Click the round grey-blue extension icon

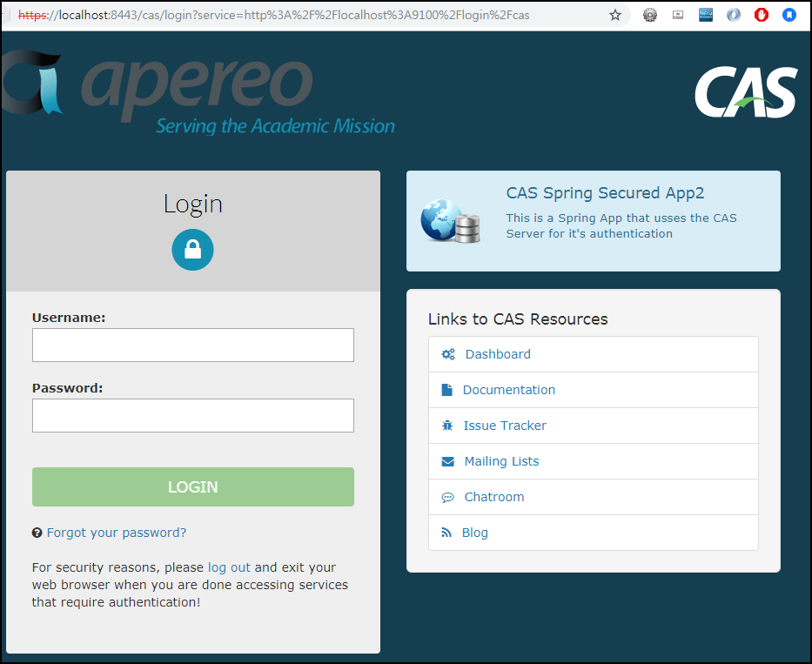coord(734,15)
